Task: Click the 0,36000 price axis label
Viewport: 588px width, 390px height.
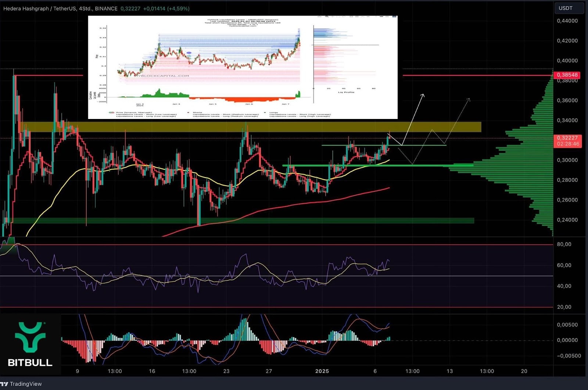Action: [x=567, y=100]
